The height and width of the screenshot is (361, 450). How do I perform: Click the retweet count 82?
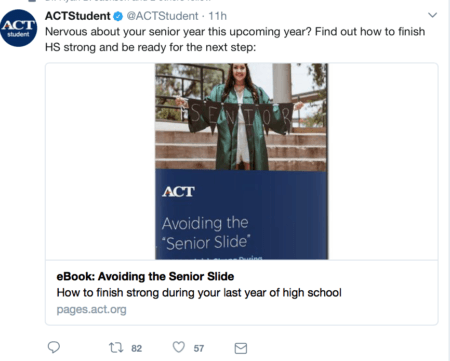136,348
